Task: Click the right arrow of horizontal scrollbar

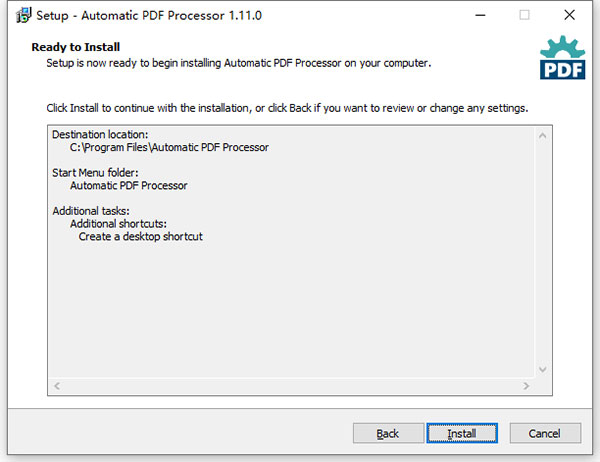Action: (526, 386)
